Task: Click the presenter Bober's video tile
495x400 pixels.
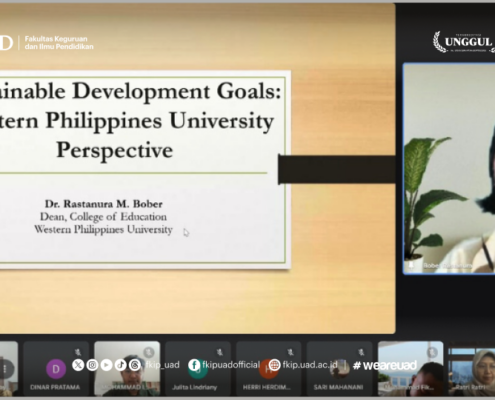Action: (449, 168)
